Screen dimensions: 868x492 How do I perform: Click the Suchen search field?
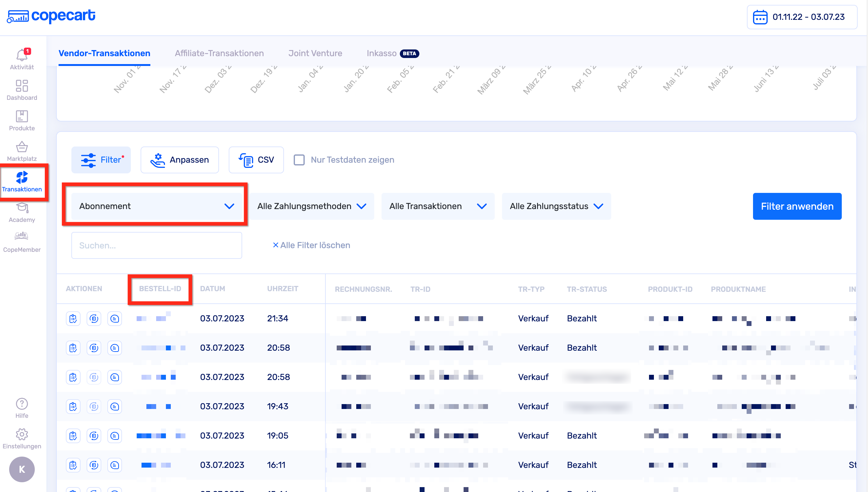coord(156,245)
